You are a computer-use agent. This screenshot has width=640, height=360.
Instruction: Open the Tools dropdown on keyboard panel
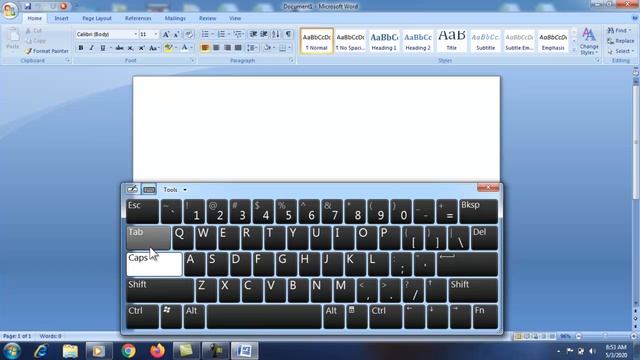(175, 189)
